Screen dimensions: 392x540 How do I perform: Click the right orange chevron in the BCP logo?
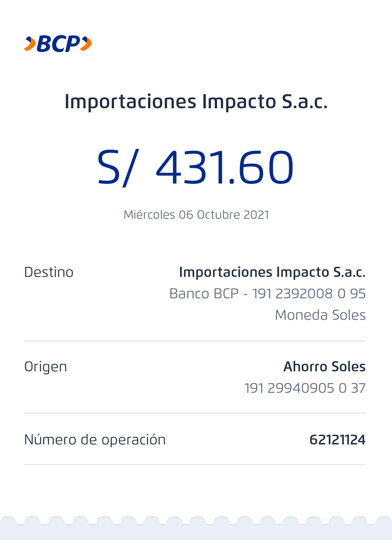pos(86,44)
